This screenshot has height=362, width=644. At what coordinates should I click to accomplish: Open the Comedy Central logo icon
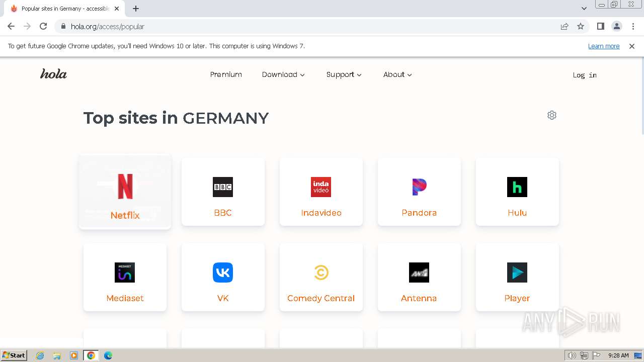click(321, 273)
